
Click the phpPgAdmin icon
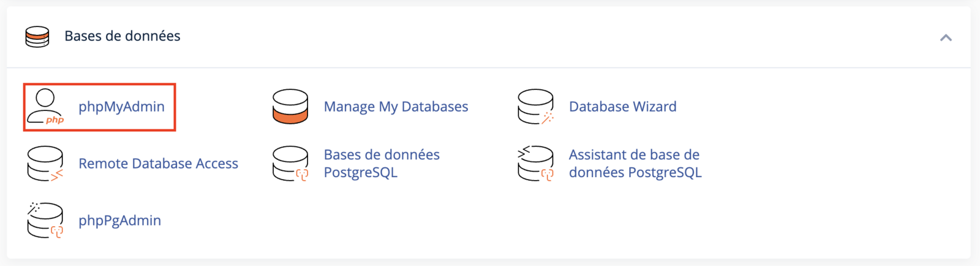pyautogui.click(x=45, y=220)
